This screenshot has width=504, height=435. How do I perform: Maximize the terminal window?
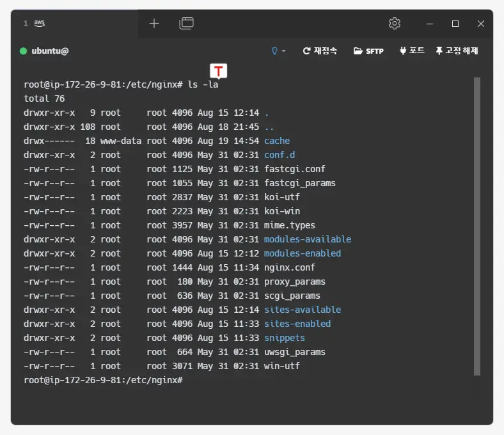455,24
